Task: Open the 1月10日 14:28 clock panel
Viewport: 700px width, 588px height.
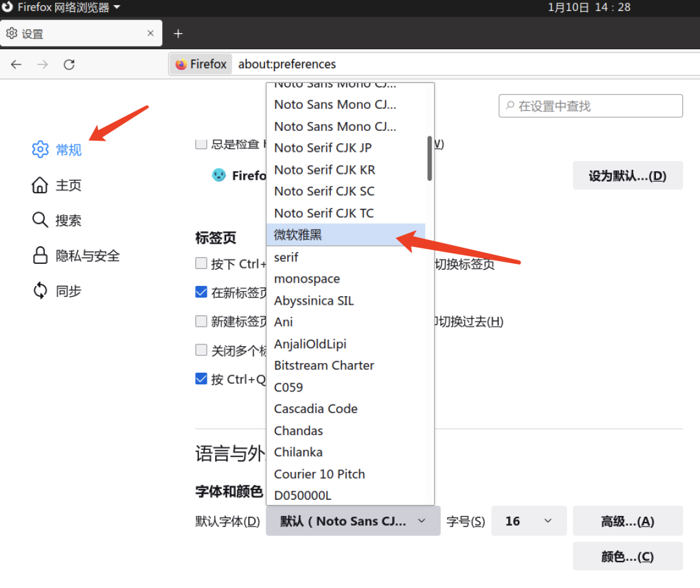Action: 589,7
